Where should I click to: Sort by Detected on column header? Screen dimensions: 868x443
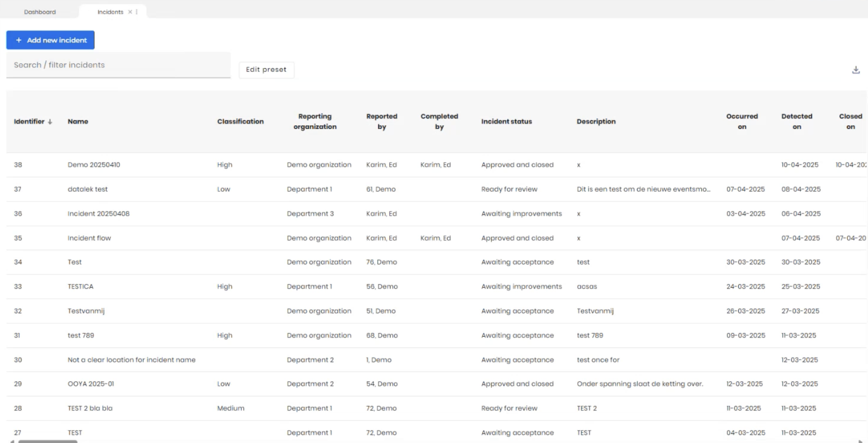click(797, 121)
